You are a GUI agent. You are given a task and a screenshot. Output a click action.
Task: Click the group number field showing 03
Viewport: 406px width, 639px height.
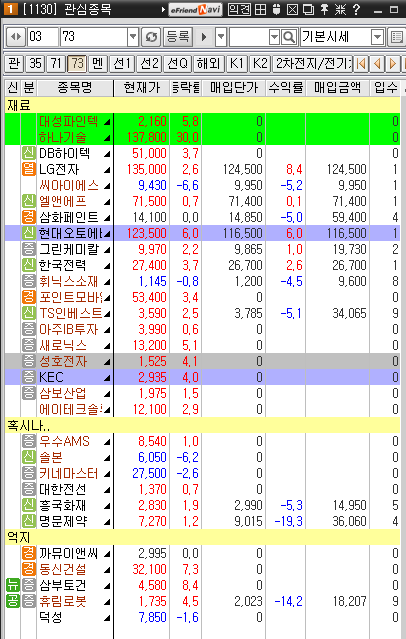click(42, 37)
